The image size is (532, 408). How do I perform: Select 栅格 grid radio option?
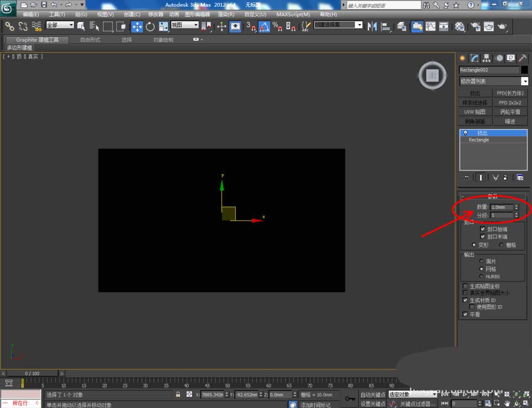click(501, 245)
